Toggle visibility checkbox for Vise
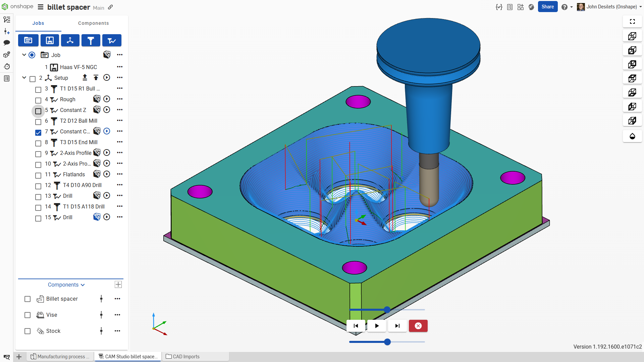Screen dimensions: 644x362 click(28, 315)
